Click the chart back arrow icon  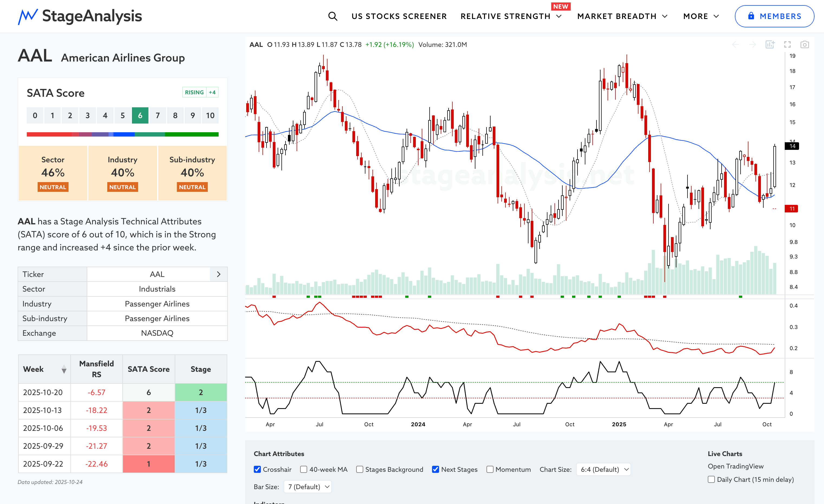click(x=735, y=44)
